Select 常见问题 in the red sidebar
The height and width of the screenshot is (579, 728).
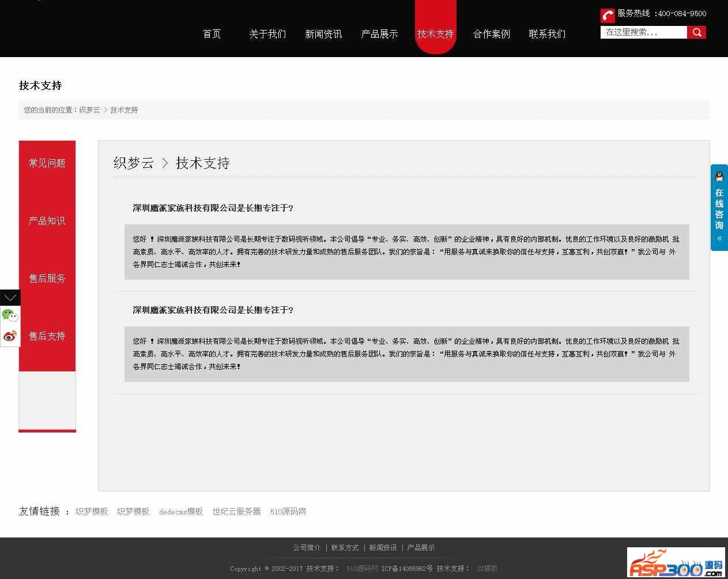[x=47, y=163]
